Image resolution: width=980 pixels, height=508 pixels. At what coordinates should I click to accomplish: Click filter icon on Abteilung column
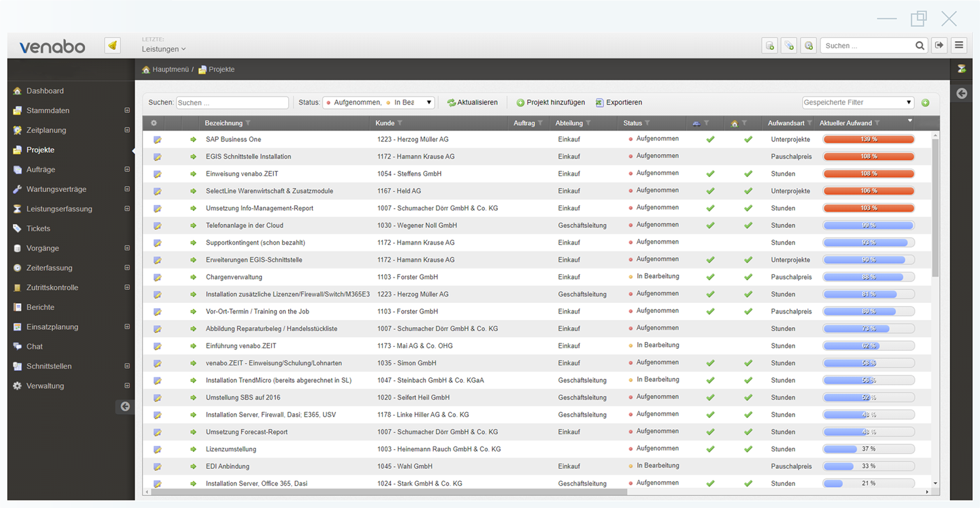(x=588, y=123)
